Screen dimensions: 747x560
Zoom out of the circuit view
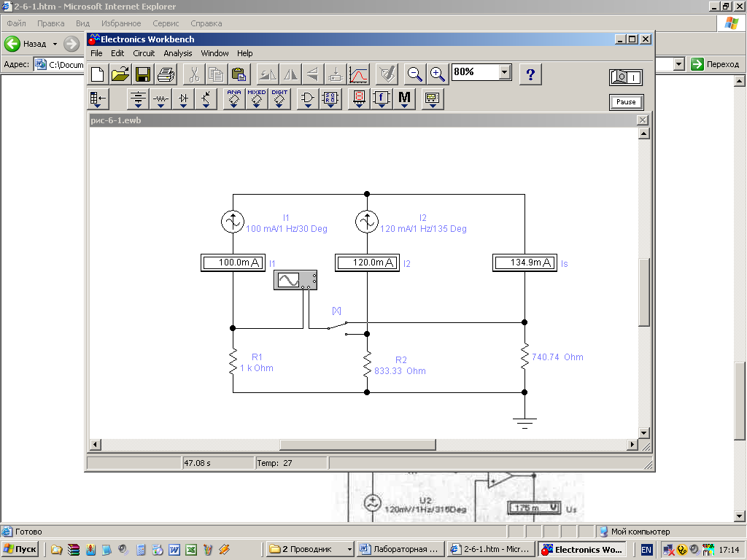[x=414, y=75]
